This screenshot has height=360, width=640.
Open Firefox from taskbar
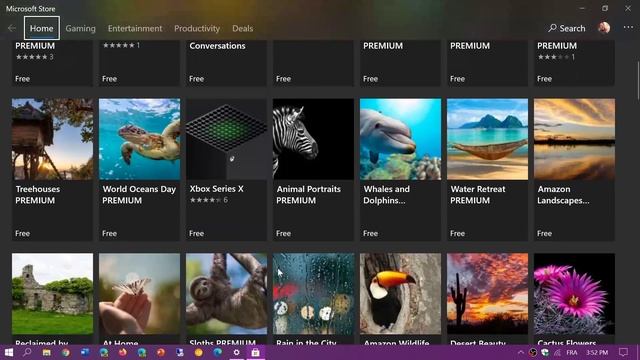click(123, 352)
